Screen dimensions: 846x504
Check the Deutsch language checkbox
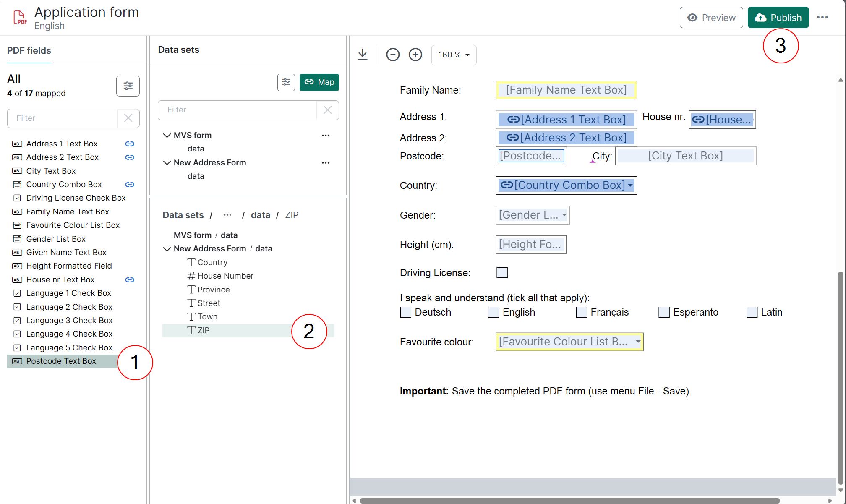click(x=406, y=313)
